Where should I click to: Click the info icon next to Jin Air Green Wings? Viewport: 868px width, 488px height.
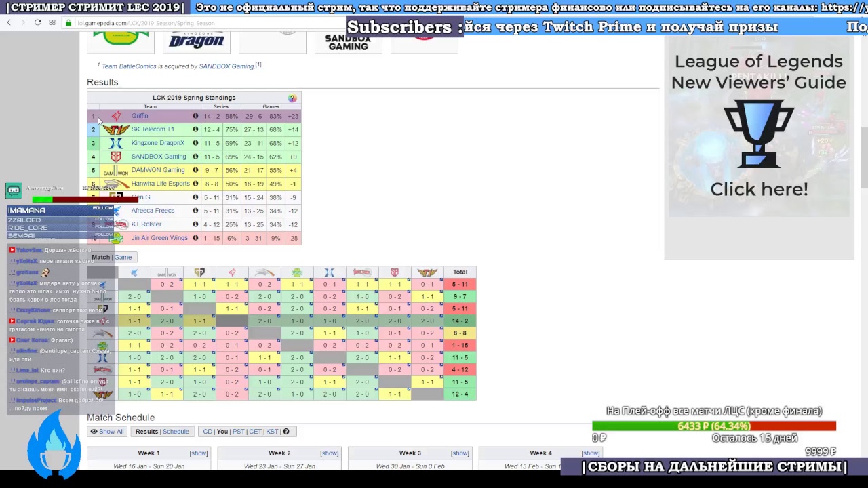click(x=195, y=238)
